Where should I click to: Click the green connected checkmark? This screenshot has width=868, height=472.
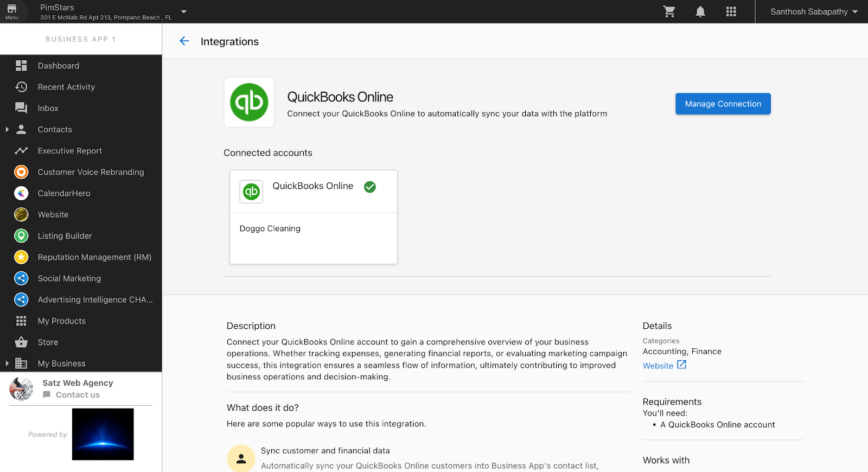[370, 187]
